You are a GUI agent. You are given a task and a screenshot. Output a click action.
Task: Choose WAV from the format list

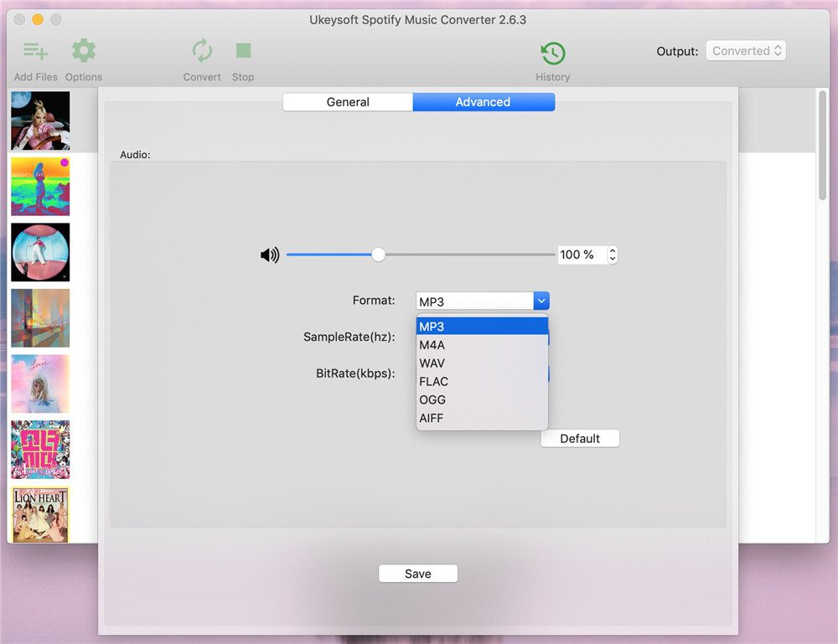(x=482, y=363)
